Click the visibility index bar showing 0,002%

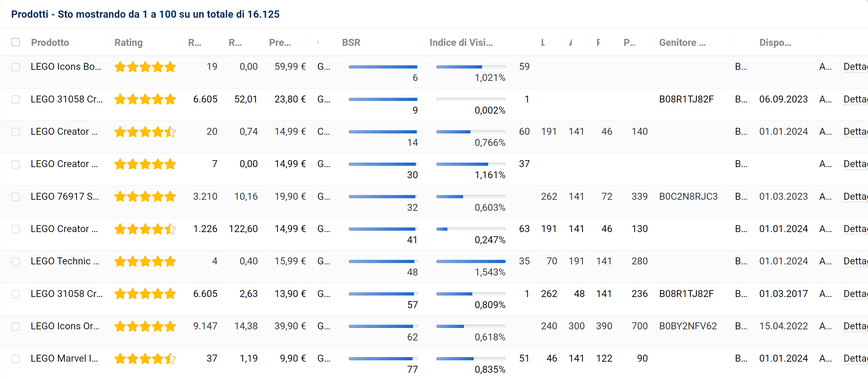point(471,99)
